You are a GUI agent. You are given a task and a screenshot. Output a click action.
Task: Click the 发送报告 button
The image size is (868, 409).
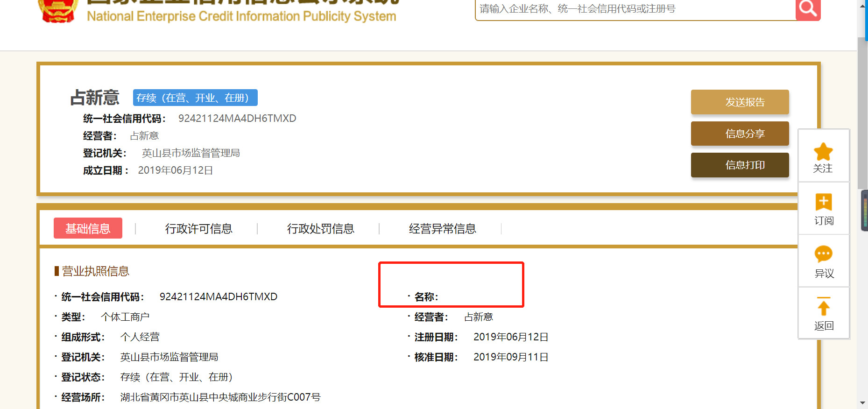point(740,102)
